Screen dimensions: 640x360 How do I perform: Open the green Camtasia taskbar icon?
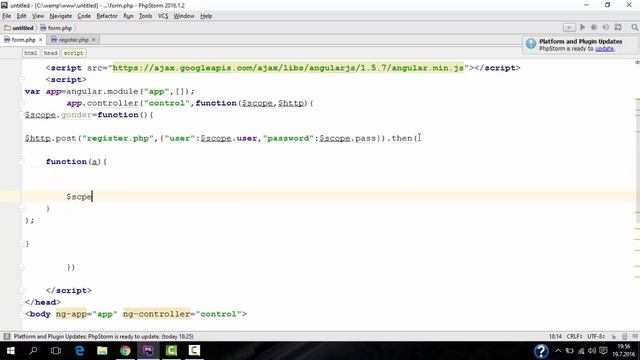(171, 351)
